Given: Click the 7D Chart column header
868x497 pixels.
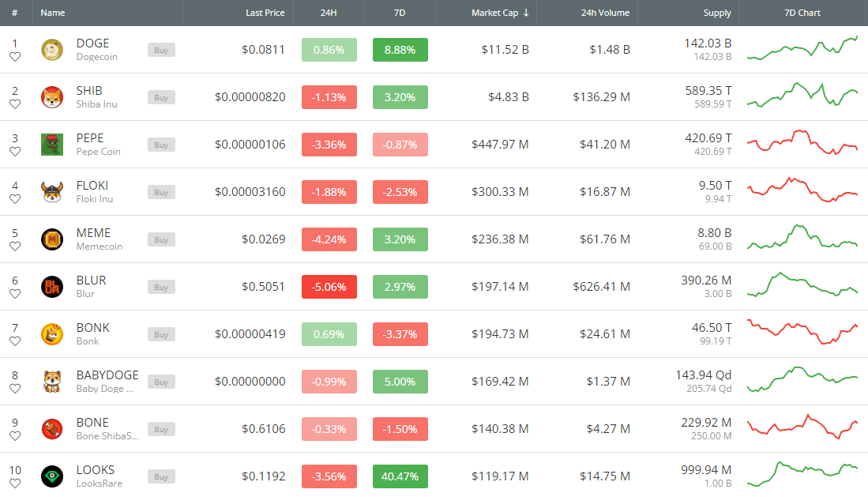Looking at the screenshot, I should 802,13.
